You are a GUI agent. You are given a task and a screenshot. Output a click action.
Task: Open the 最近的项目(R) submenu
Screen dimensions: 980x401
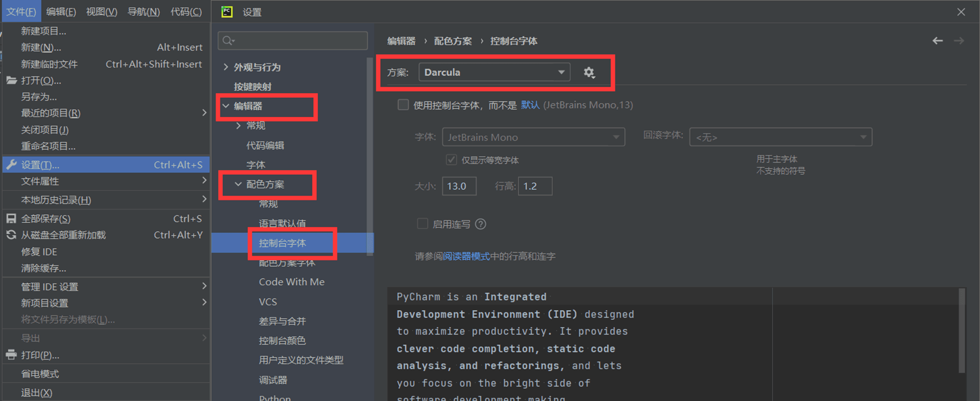(x=106, y=113)
